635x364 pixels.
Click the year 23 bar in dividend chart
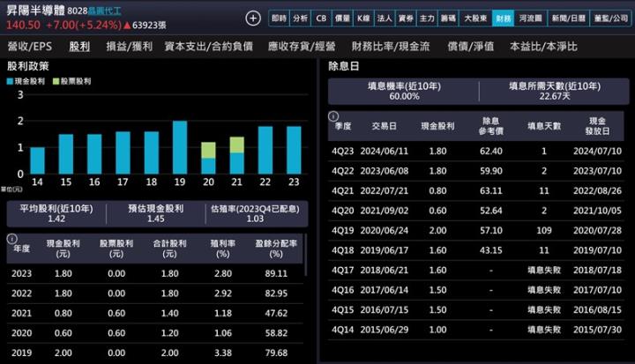(294, 150)
